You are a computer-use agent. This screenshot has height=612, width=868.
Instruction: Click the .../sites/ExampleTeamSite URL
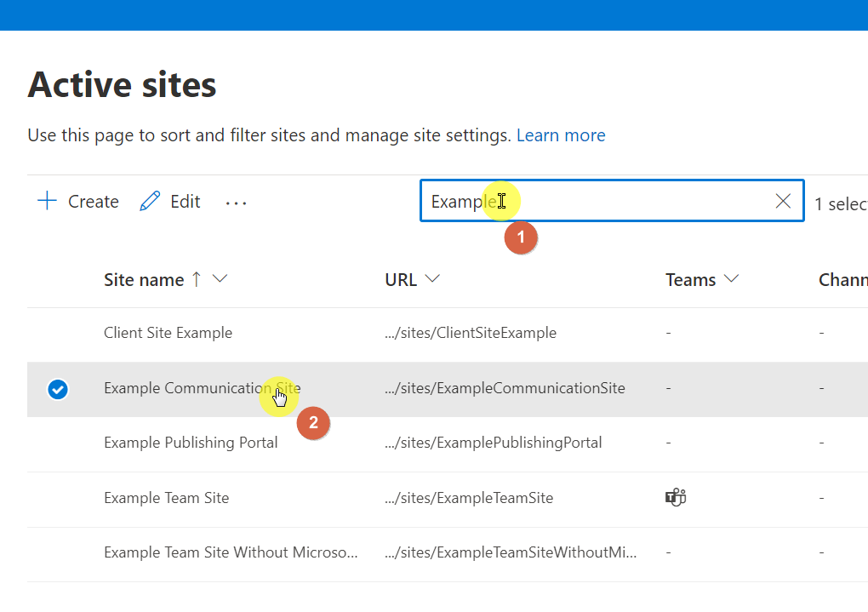pyautogui.click(x=469, y=498)
